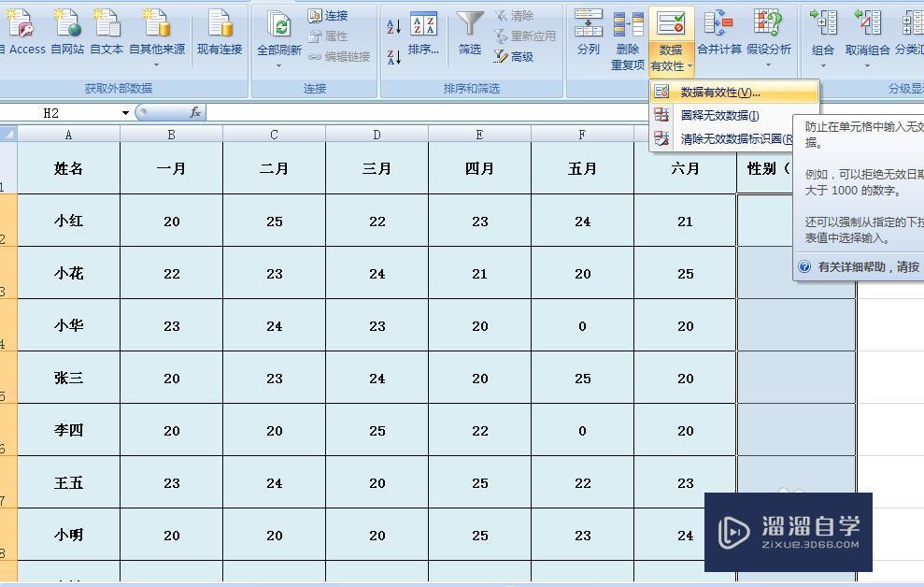Open the Name Box dropdown arrow
This screenshot has width=924, height=587.
[125, 112]
